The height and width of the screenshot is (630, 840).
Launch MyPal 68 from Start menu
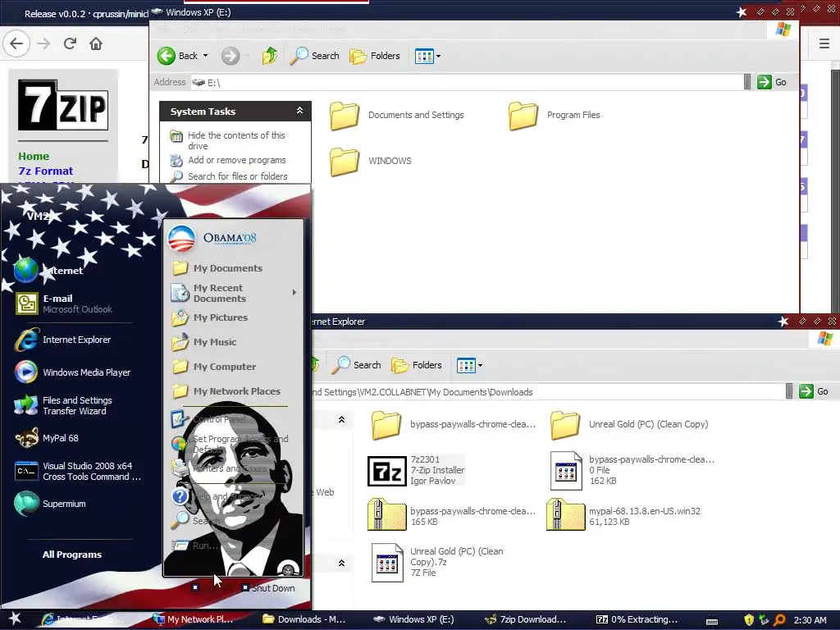(x=47, y=438)
